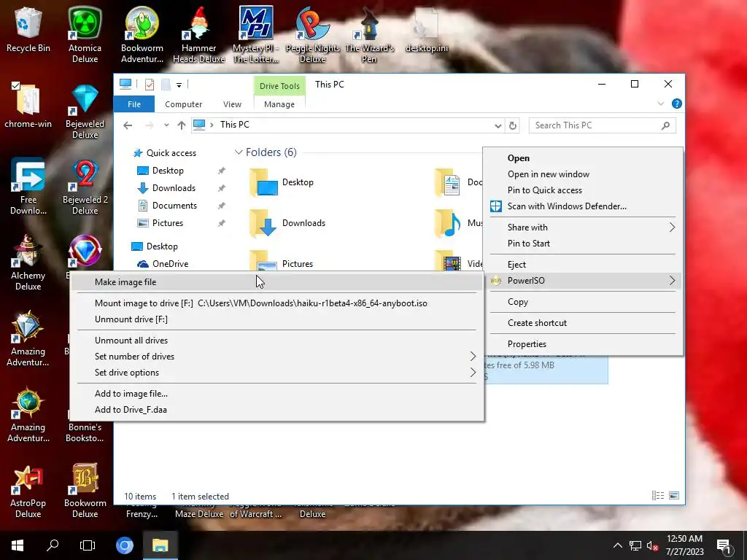
Task: Expand the Share with submenu
Action: click(x=672, y=227)
